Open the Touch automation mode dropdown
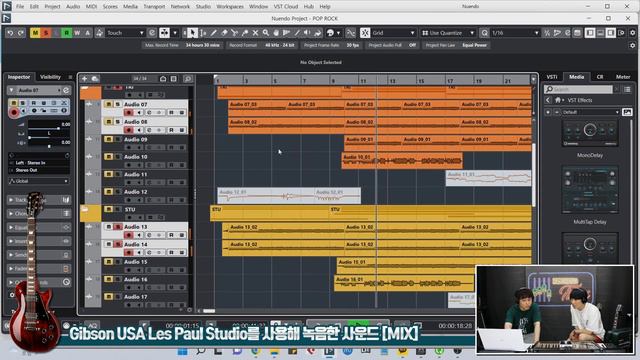The height and width of the screenshot is (360, 640). (x=125, y=33)
